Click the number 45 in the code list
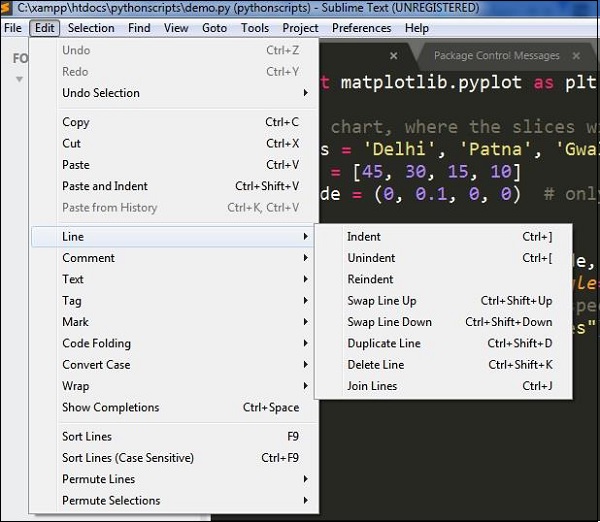 (373, 172)
